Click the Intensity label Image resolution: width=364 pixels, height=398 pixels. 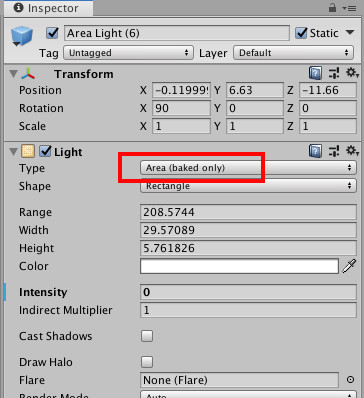[x=43, y=292]
